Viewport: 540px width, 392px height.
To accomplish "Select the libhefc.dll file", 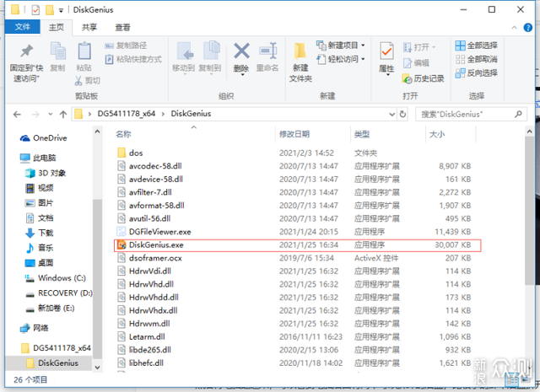I will (140, 362).
